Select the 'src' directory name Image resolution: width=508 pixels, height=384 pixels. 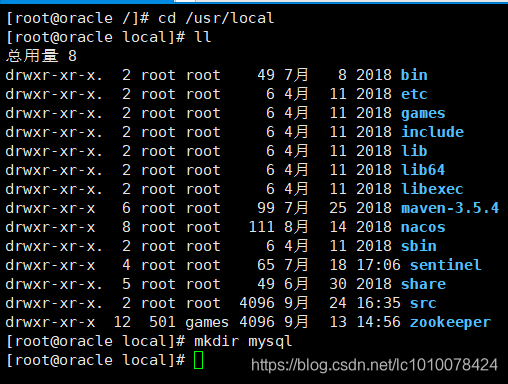point(423,304)
